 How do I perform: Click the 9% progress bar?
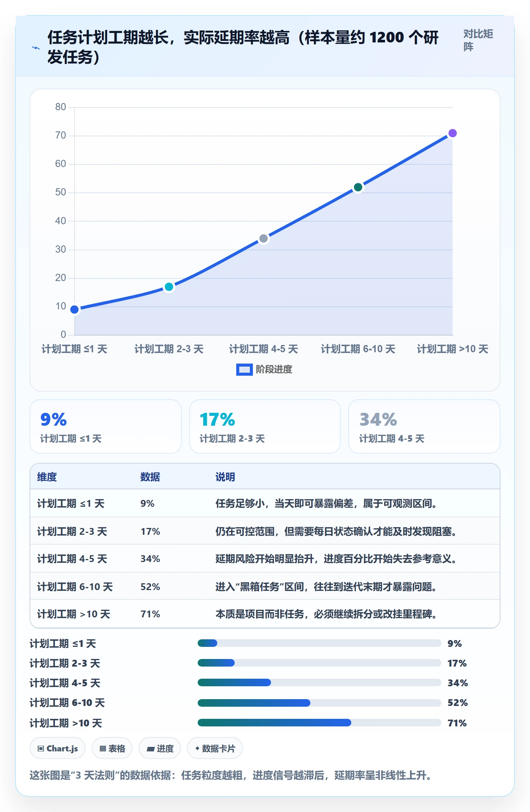(319, 643)
